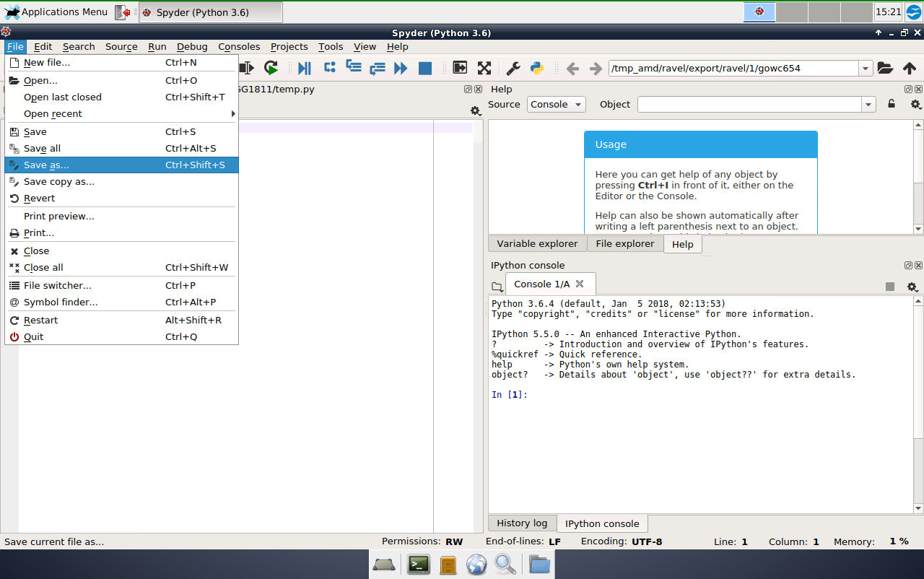This screenshot has height=579, width=924.
Task: Open File switcher... from menu
Action: (121, 285)
